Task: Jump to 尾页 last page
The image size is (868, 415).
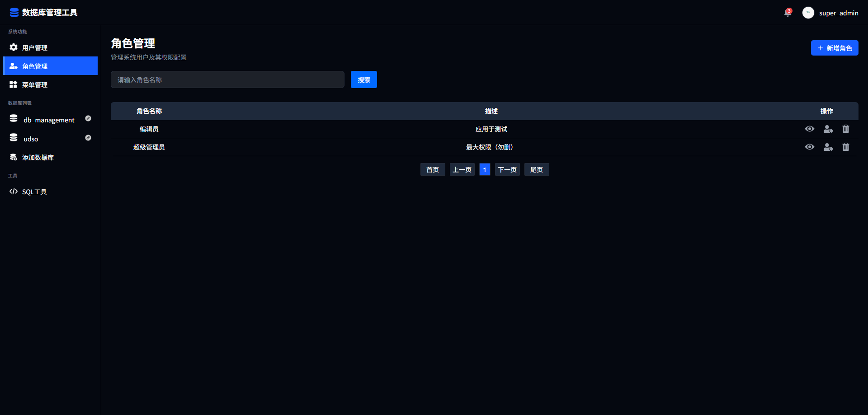Action: (x=536, y=170)
